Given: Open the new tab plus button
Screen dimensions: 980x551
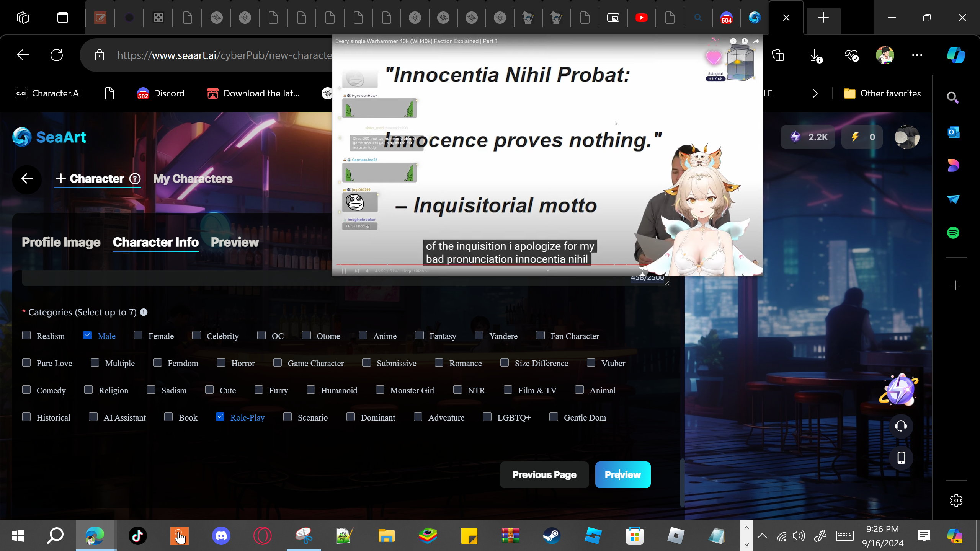Looking at the screenshot, I should click(x=823, y=18).
